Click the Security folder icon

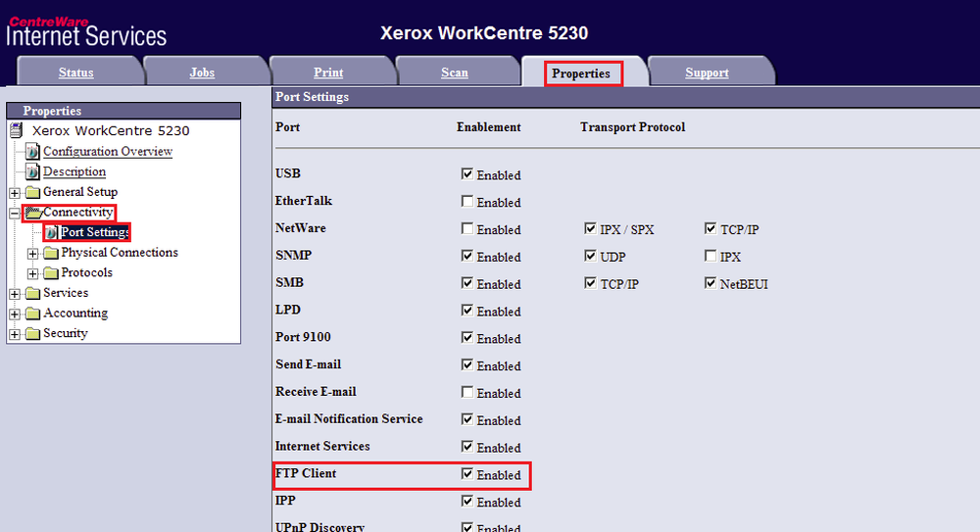point(32,334)
